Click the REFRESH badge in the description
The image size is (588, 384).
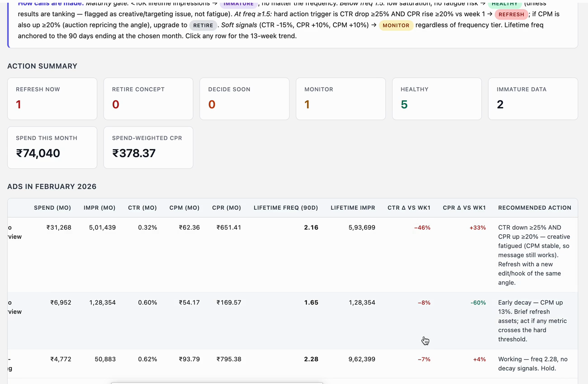pyautogui.click(x=511, y=14)
